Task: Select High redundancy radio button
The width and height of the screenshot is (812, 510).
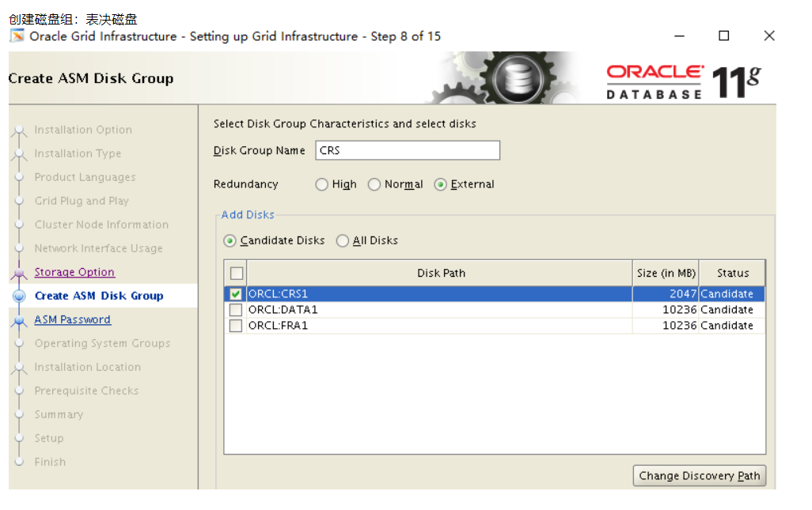Action: [x=321, y=185]
